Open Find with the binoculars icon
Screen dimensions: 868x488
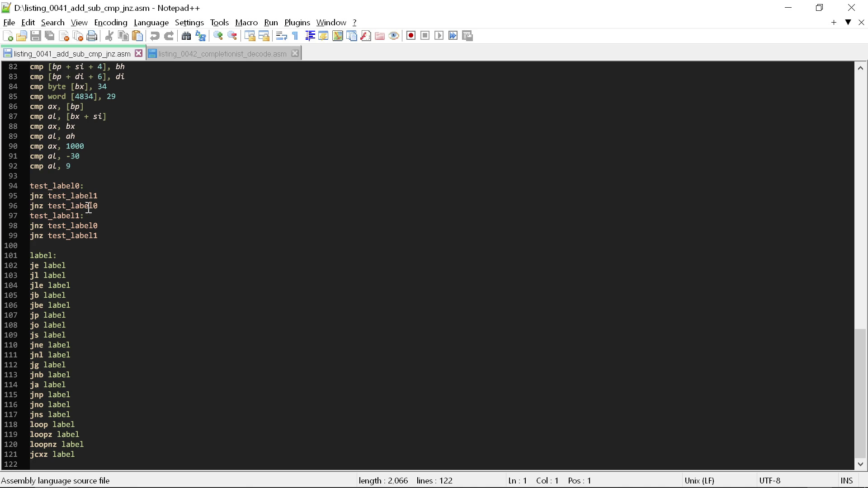pyautogui.click(x=186, y=36)
